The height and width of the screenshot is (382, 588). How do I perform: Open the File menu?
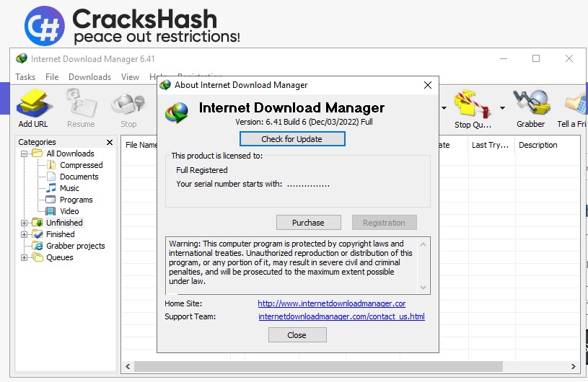pyautogui.click(x=52, y=77)
